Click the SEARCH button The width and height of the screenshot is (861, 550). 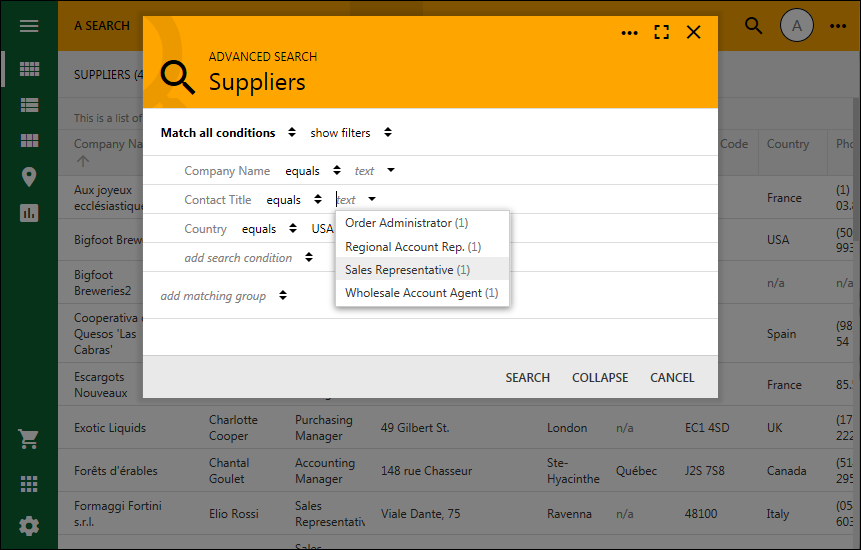[528, 378]
